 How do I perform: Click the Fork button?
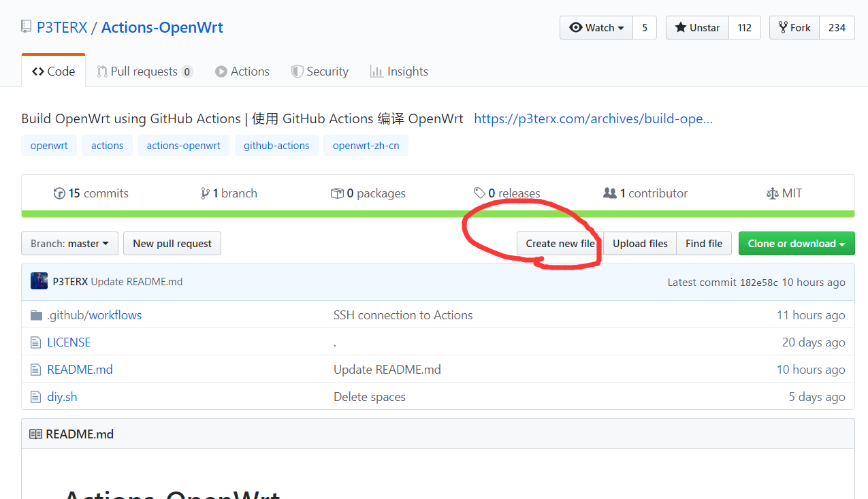(794, 28)
